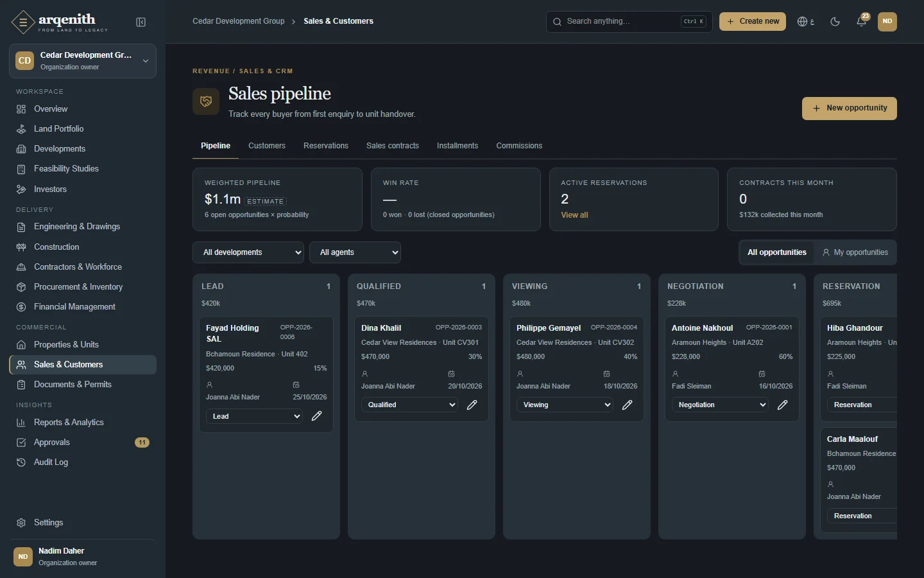
Task: Open ND user avatar menu
Action: click(887, 22)
